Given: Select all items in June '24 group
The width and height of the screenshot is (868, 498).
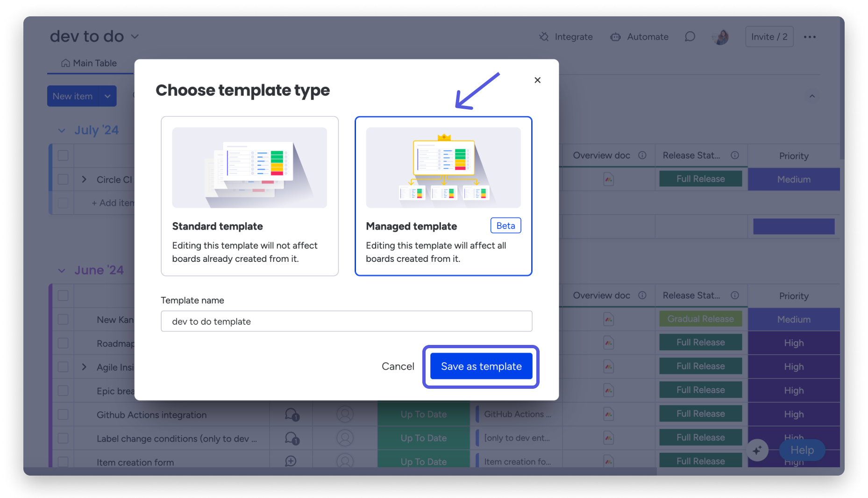Looking at the screenshot, I should point(63,296).
